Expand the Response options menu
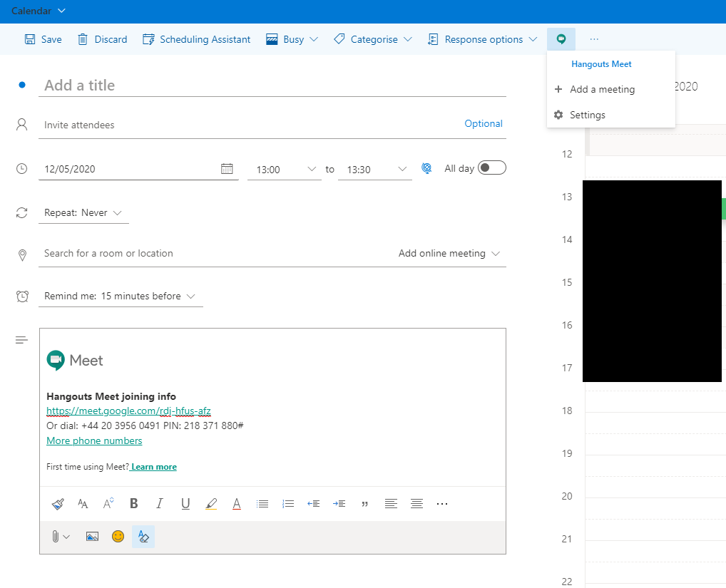Image resolution: width=726 pixels, height=588 pixels. point(483,39)
